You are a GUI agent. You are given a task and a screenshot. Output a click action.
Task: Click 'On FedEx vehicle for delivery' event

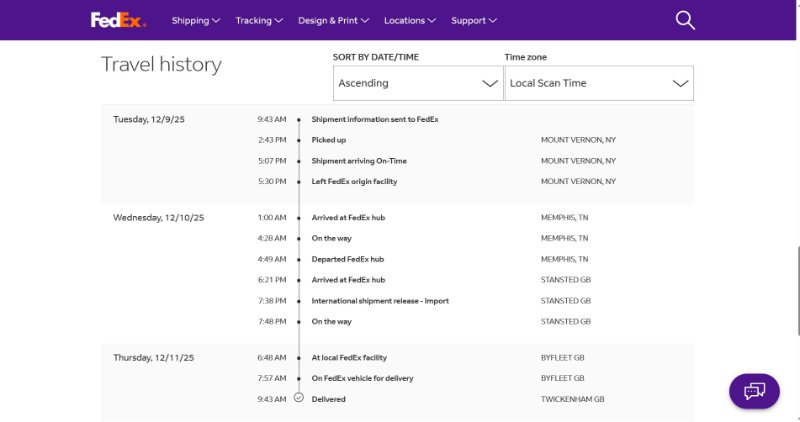click(362, 378)
